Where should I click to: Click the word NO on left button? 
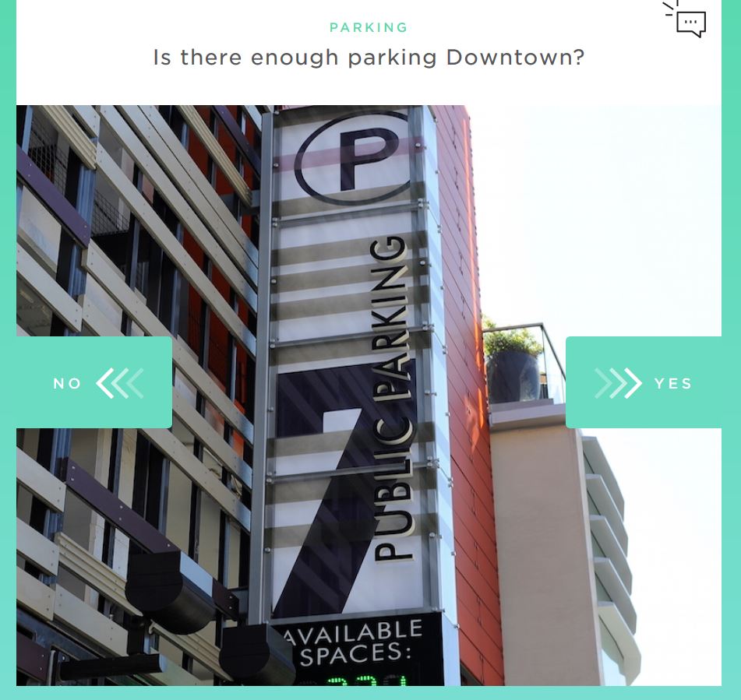[x=68, y=384]
